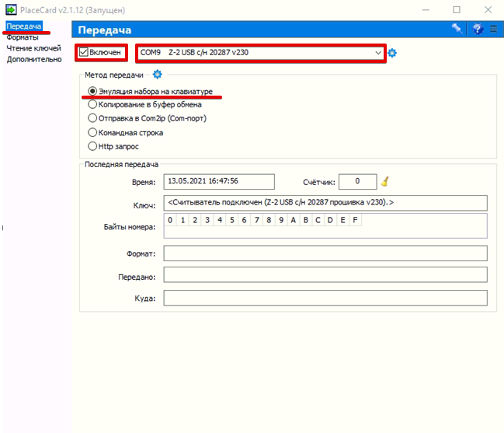Click the Куда field
The width and height of the screenshot is (504, 433).
click(x=325, y=298)
